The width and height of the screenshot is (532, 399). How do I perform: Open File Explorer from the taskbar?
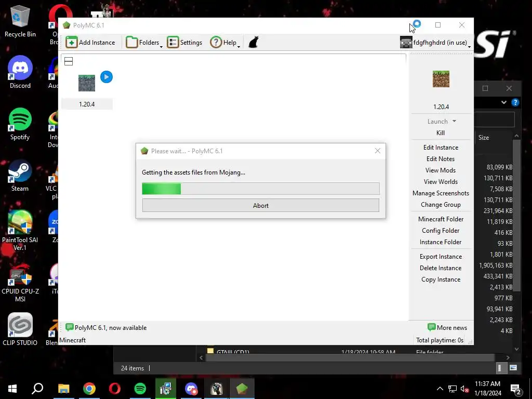63,389
